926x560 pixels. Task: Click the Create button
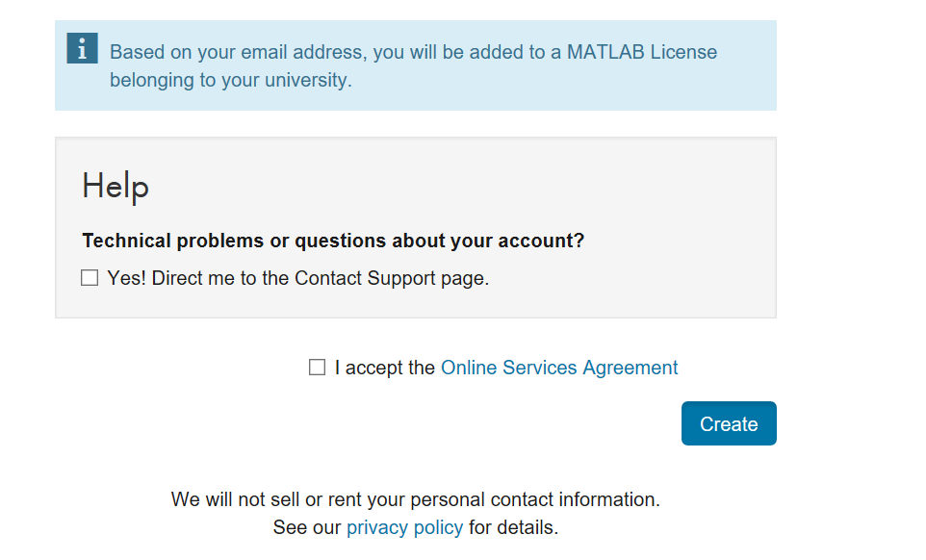729,423
